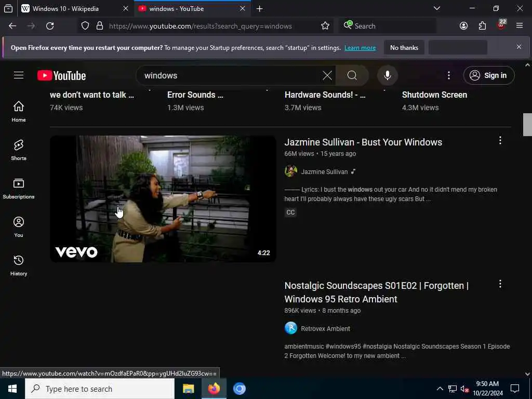Open the Hardware Sounds! video title
Viewport: 532px width, 399px height.
click(325, 95)
